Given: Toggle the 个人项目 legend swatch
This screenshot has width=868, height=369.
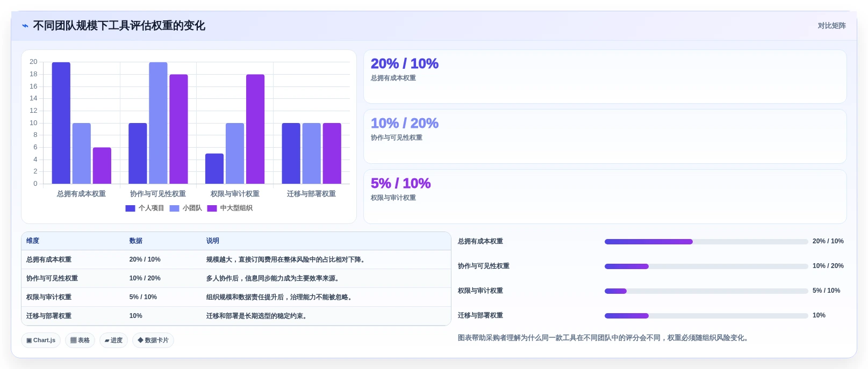Looking at the screenshot, I should 130,208.
